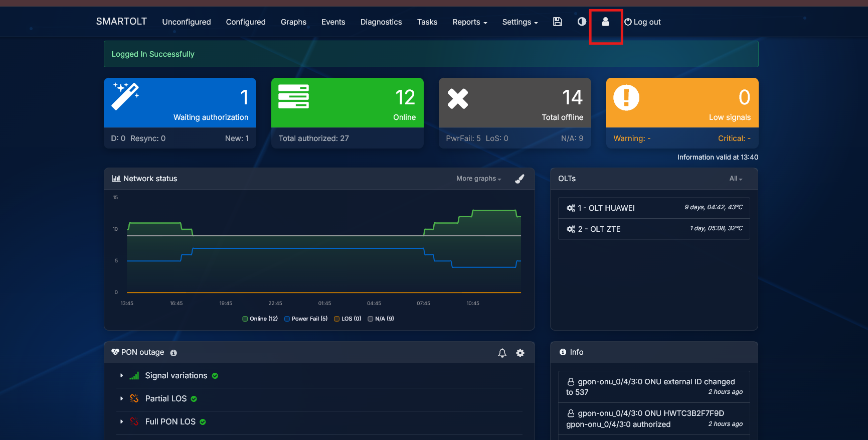
Task: Open the 1 - OLT HUAWEI row
Action: click(x=654, y=208)
